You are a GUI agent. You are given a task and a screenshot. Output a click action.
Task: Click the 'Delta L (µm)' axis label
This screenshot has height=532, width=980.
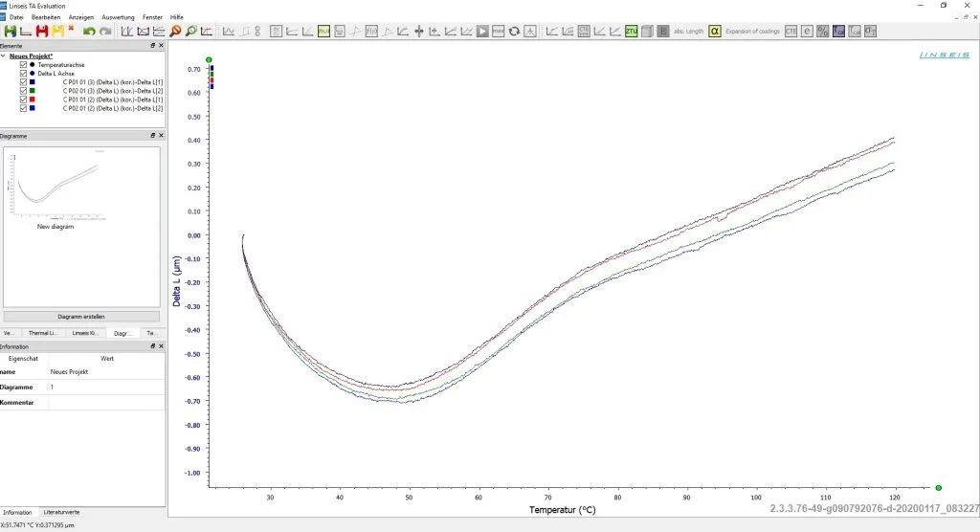pos(177,280)
